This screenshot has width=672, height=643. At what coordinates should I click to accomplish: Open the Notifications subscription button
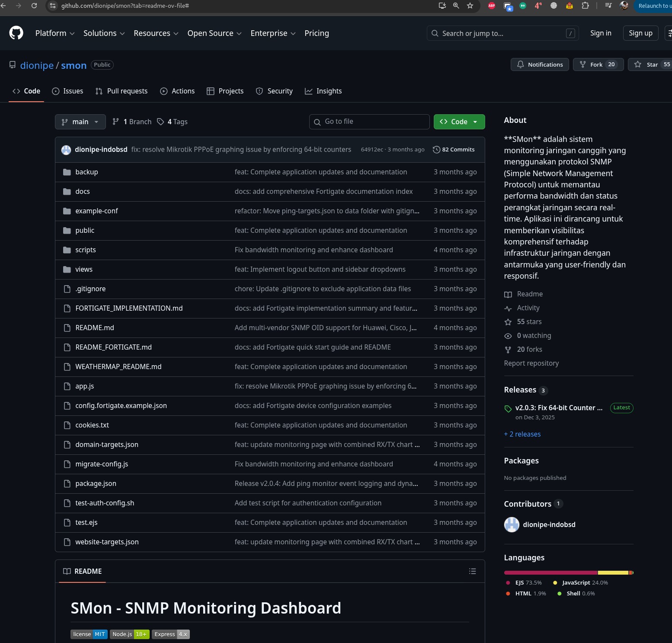click(540, 64)
